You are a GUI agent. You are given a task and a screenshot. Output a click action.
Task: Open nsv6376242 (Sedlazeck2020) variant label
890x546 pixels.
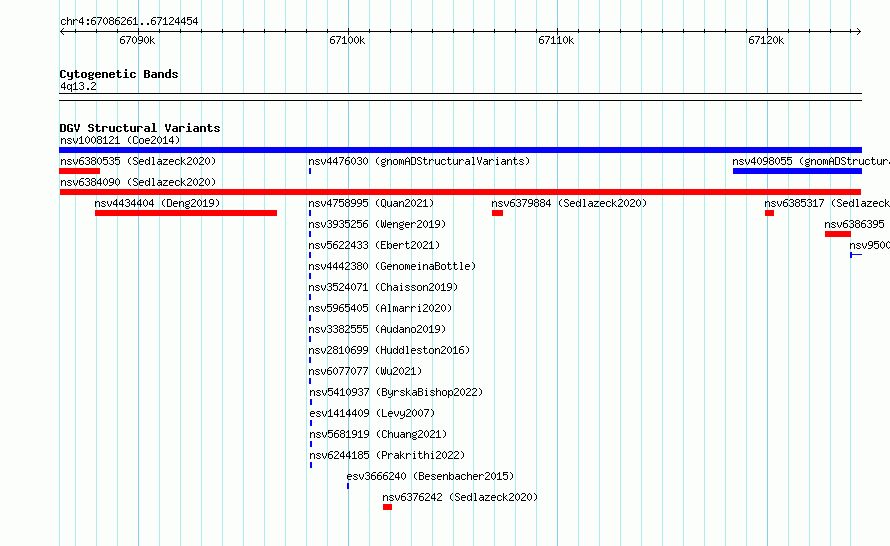pyautogui.click(x=460, y=497)
